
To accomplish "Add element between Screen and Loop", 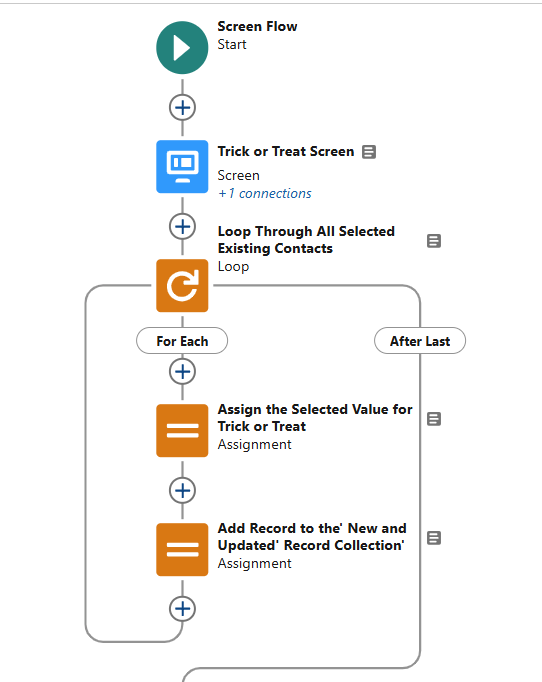I will 182,227.
